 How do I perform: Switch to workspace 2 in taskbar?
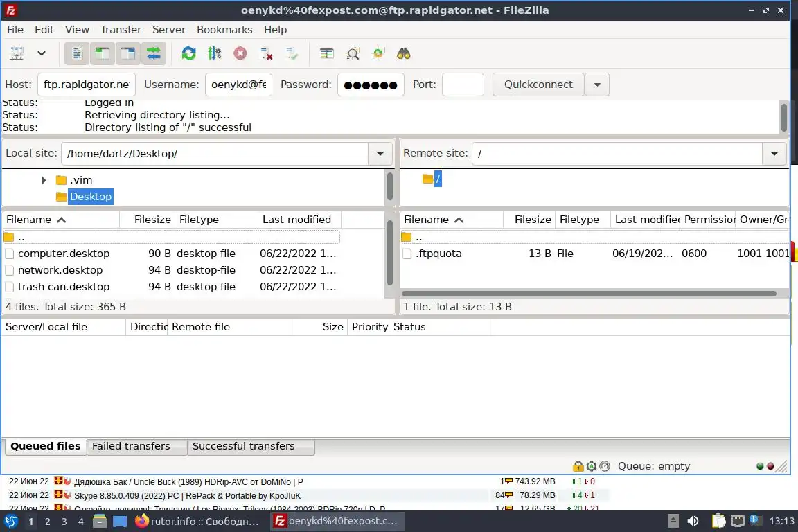[47, 522]
